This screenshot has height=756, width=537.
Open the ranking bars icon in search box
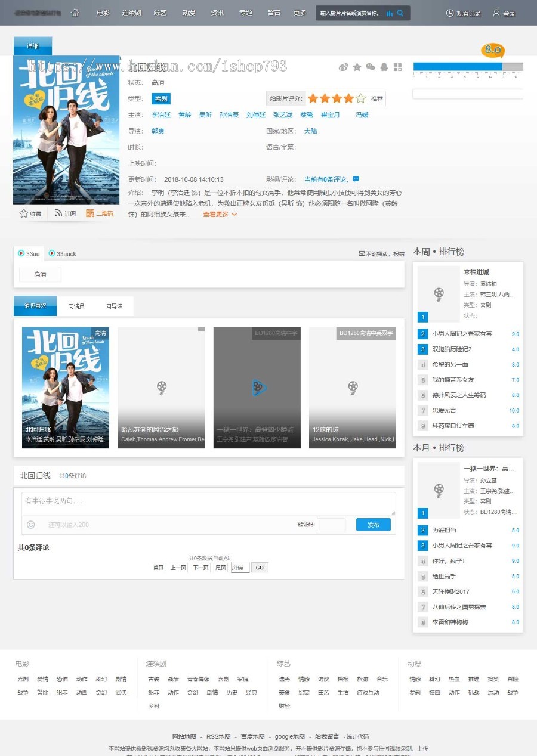390,13
